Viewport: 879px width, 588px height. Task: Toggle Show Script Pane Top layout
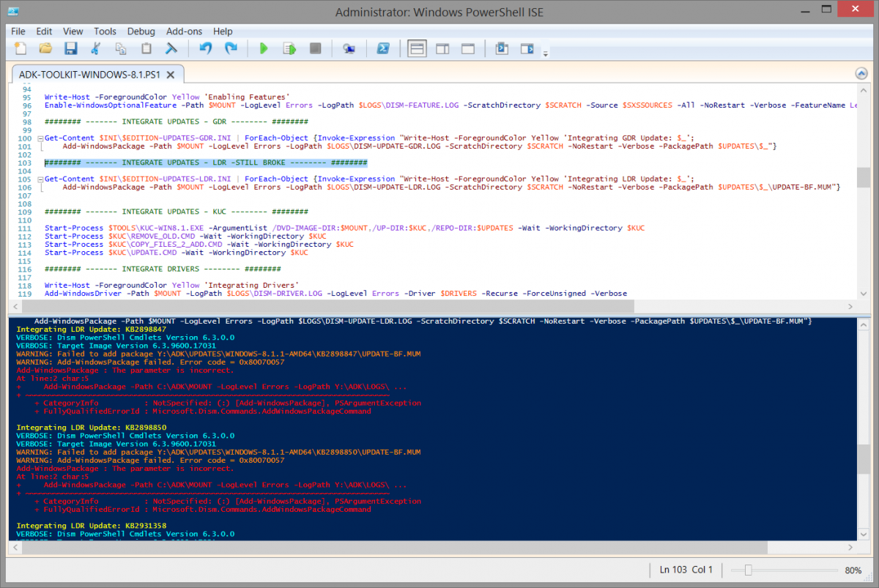[417, 49]
